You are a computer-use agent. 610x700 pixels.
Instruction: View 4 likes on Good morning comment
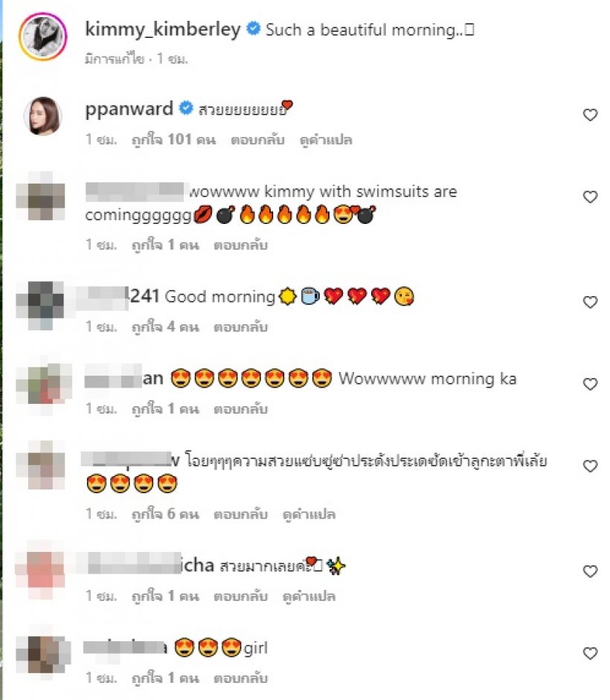tap(165, 327)
